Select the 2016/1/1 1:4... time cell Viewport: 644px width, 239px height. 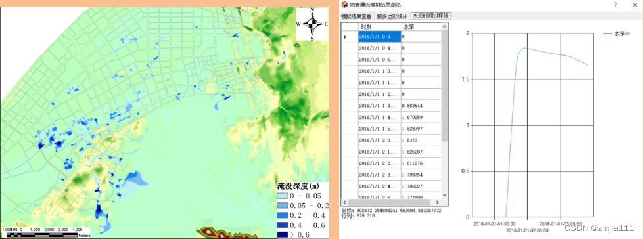coord(380,117)
